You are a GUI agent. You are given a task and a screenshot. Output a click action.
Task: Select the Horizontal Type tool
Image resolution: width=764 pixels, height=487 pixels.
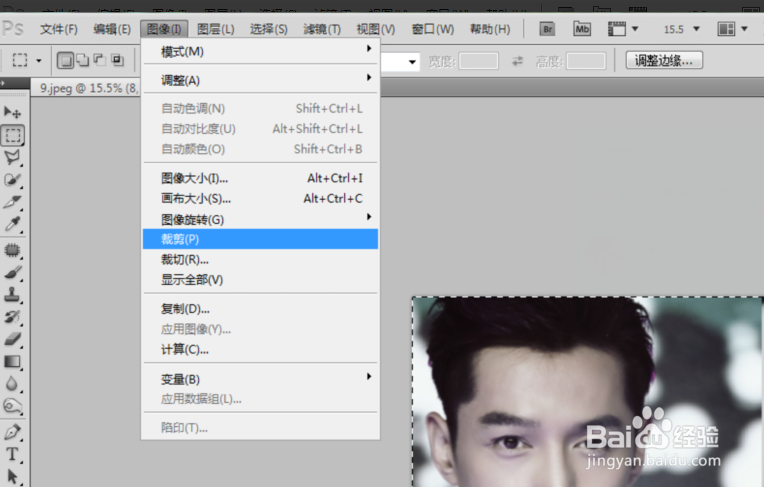coord(12,454)
